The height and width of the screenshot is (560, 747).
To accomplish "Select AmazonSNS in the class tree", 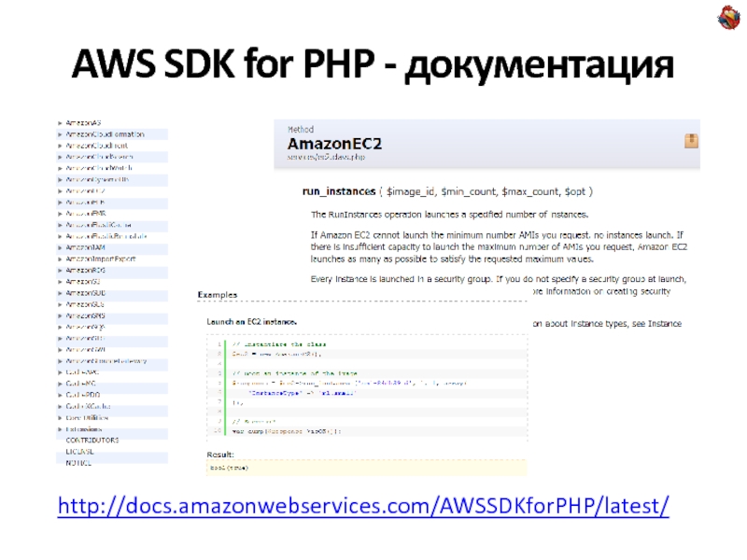I will (85, 315).
